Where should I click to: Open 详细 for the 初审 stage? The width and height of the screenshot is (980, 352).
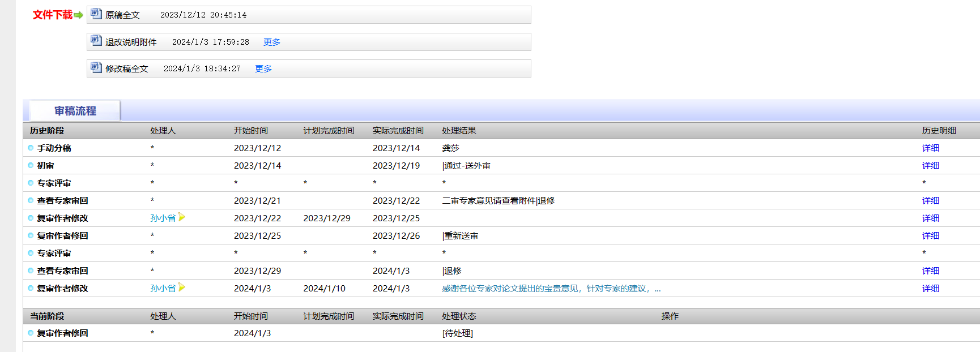click(930, 166)
